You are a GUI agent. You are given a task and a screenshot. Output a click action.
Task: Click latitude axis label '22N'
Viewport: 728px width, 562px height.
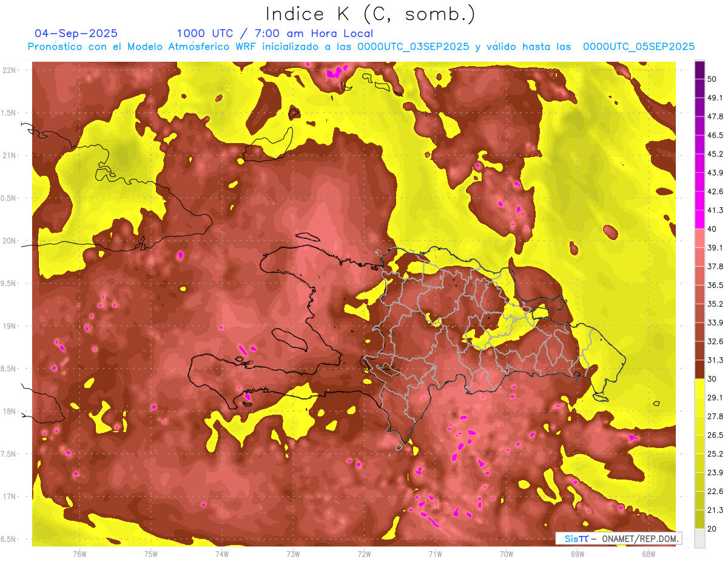point(9,70)
